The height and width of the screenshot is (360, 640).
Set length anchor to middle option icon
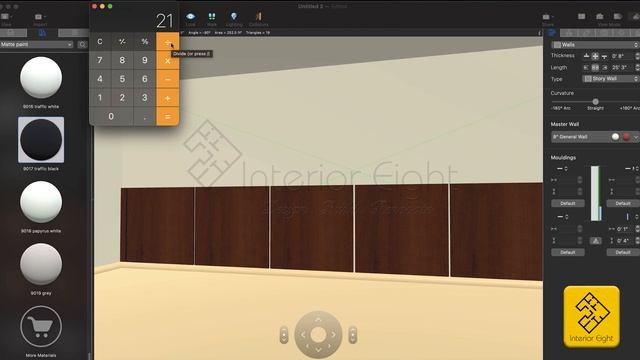click(595, 67)
